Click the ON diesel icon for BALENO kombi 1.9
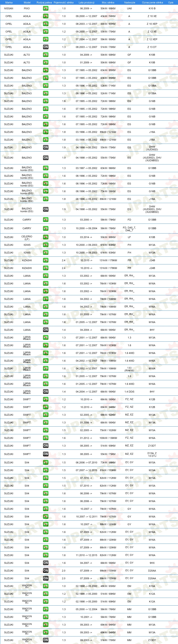 coord(46,209)
